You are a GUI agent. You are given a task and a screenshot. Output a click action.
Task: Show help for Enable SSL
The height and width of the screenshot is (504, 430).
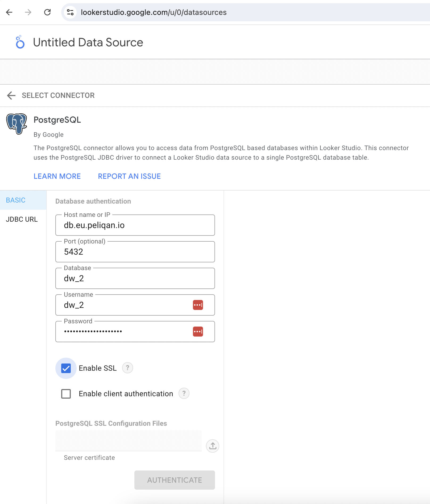tap(127, 368)
